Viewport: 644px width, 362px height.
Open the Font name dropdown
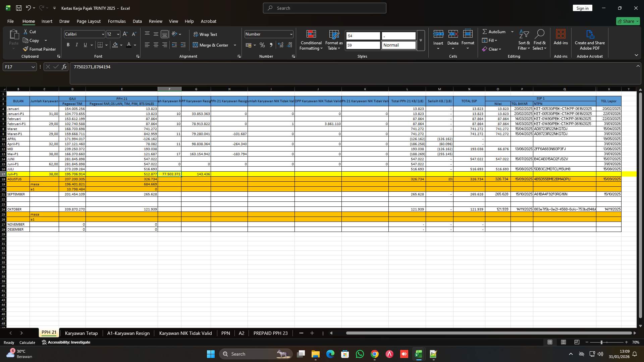[103, 34]
